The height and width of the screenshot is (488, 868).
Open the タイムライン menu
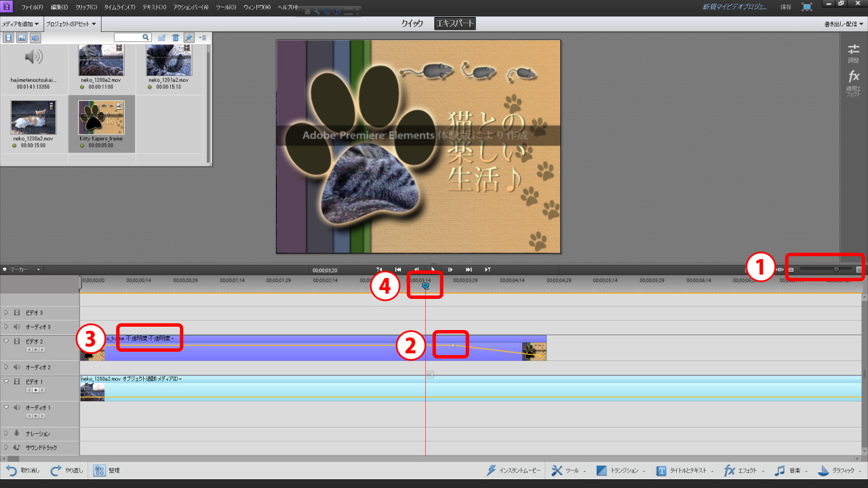119,7
